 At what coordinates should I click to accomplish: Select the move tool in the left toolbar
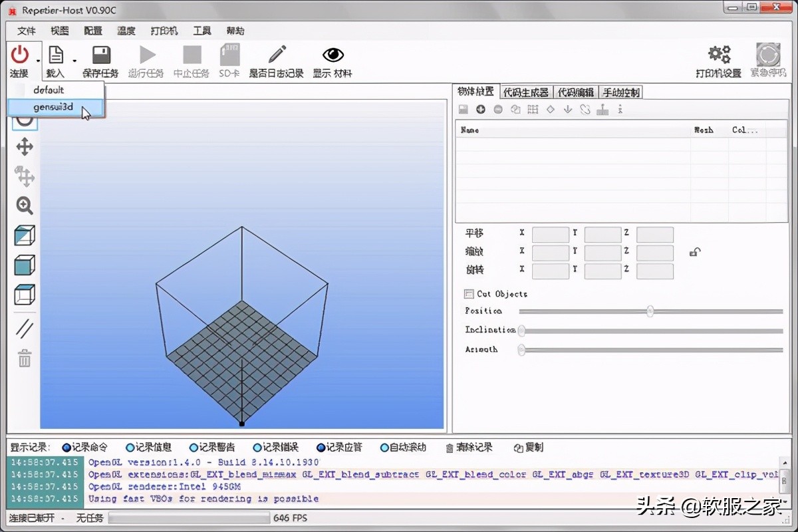pyautogui.click(x=24, y=148)
